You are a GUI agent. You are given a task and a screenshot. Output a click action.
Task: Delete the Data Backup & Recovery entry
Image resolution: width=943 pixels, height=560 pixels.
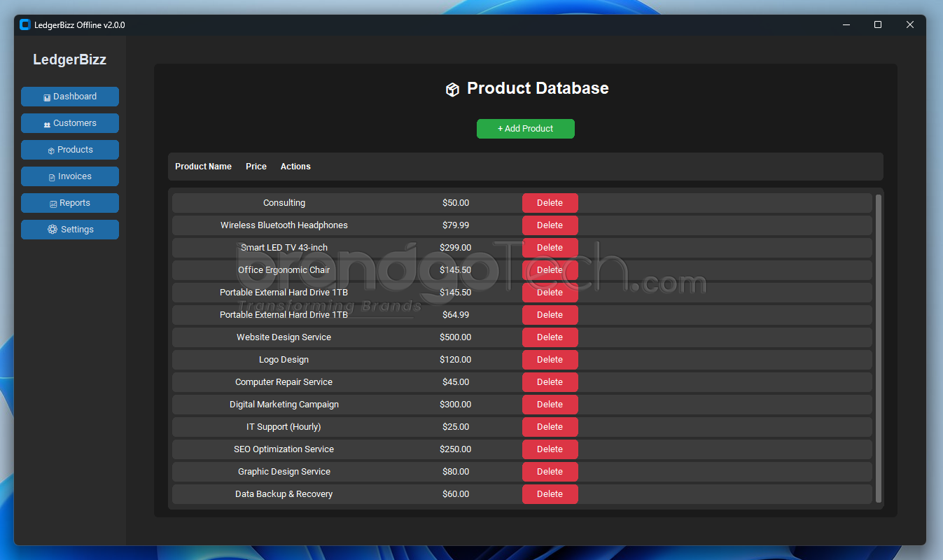(x=550, y=494)
